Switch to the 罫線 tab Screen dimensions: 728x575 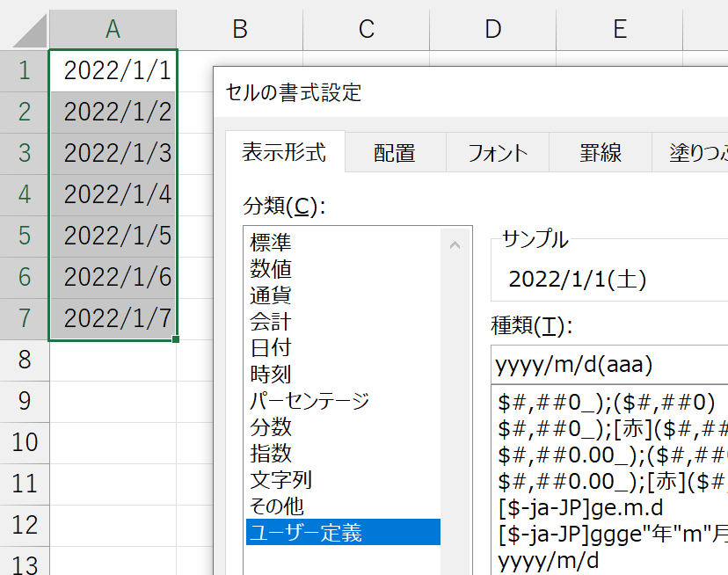tap(601, 153)
